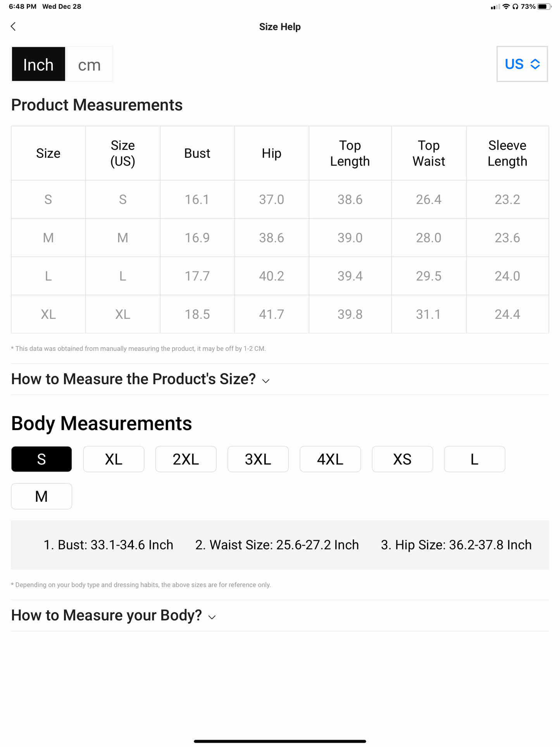Expand How to Measure the Product's Size
The height and width of the screenshot is (747, 560).
pos(140,379)
